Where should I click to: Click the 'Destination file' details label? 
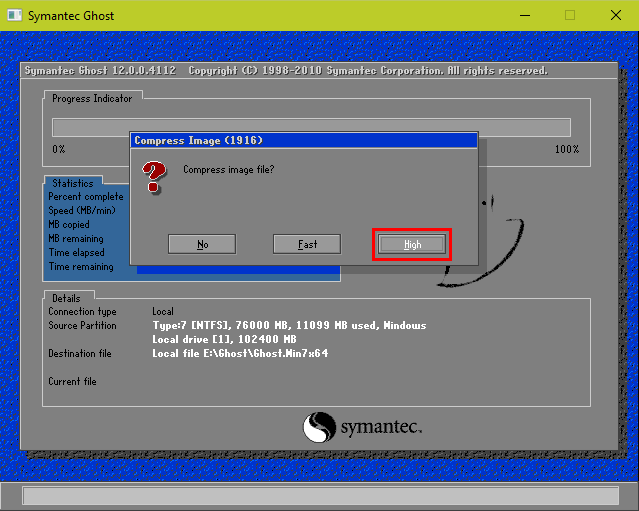click(x=80, y=354)
